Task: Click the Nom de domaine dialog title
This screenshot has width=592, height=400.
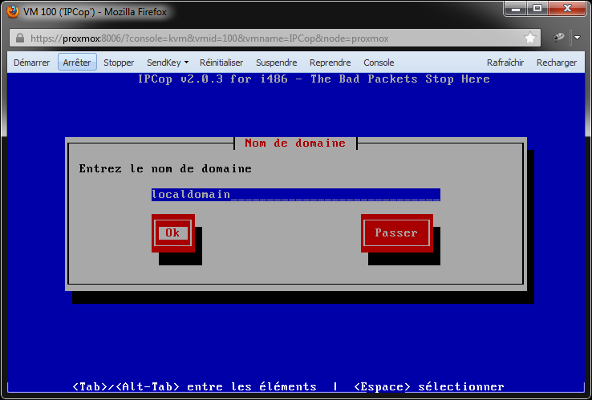Action: (x=295, y=143)
